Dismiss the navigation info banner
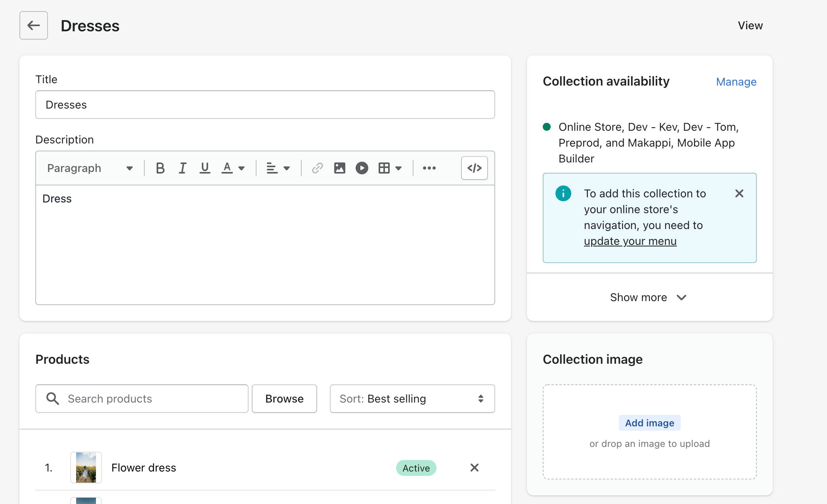Viewport: 827px width, 504px height. click(x=739, y=193)
